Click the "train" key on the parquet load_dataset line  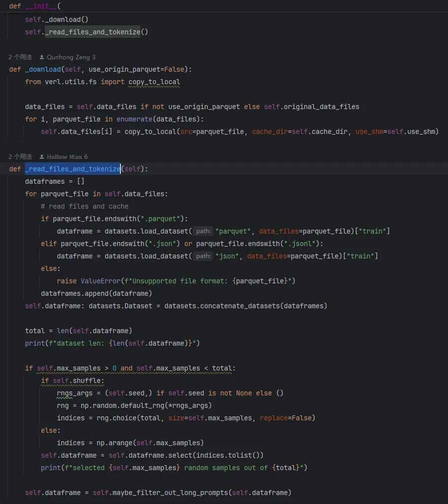click(x=372, y=231)
